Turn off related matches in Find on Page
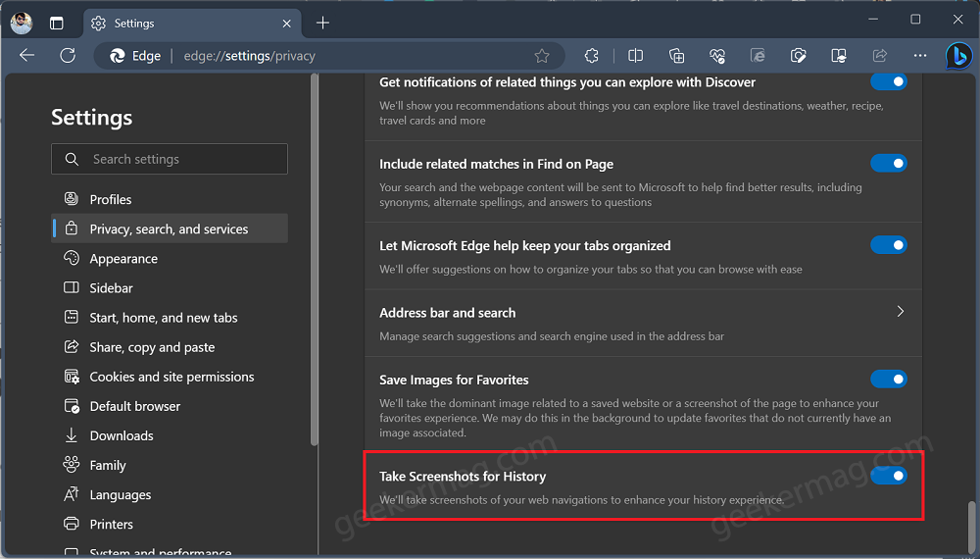 888,163
